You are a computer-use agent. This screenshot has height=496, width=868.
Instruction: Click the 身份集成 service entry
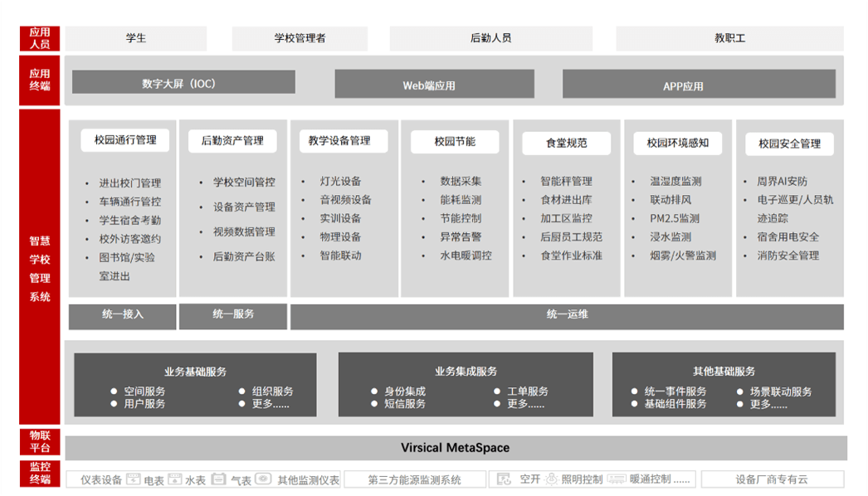(405, 391)
